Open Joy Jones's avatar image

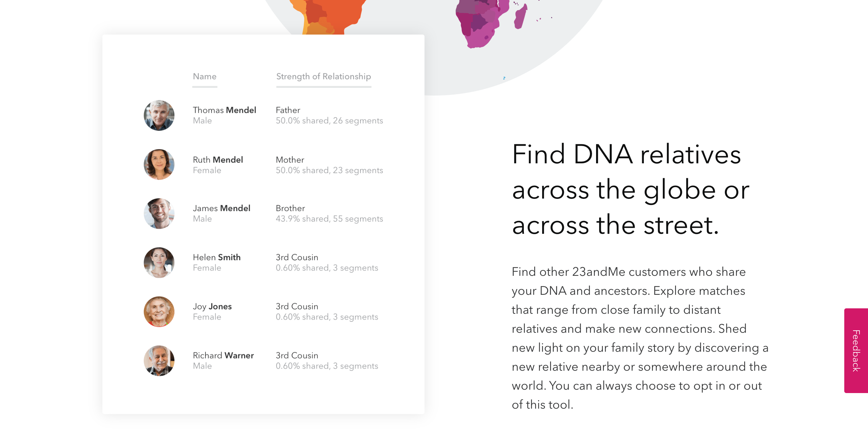point(159,312)
